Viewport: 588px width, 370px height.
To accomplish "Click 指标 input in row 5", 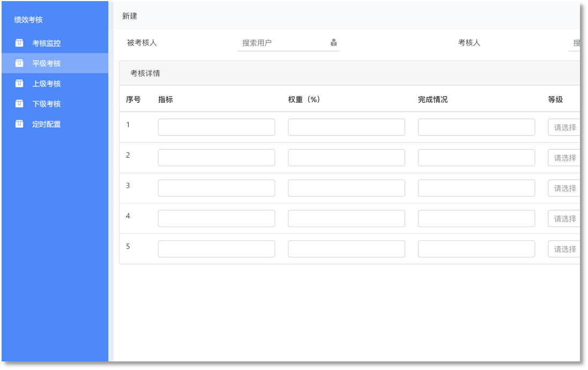I will (217, 249).
